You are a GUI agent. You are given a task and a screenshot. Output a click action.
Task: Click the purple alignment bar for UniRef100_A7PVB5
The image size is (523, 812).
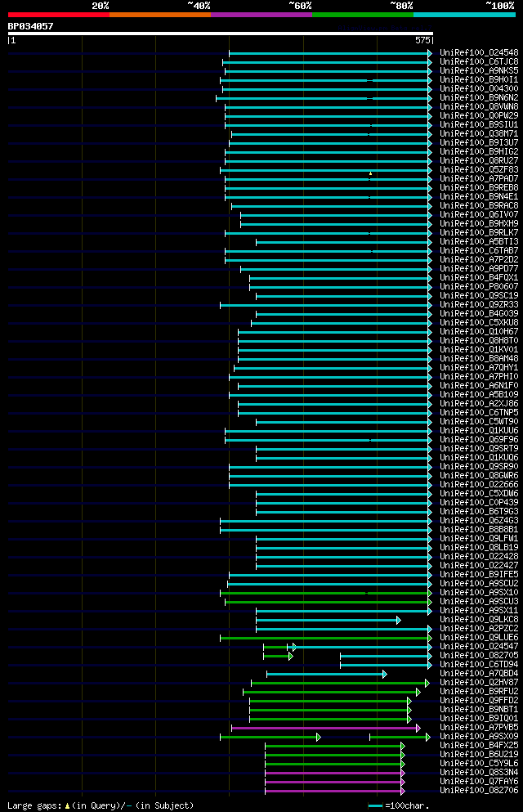[x=326, y=728]
